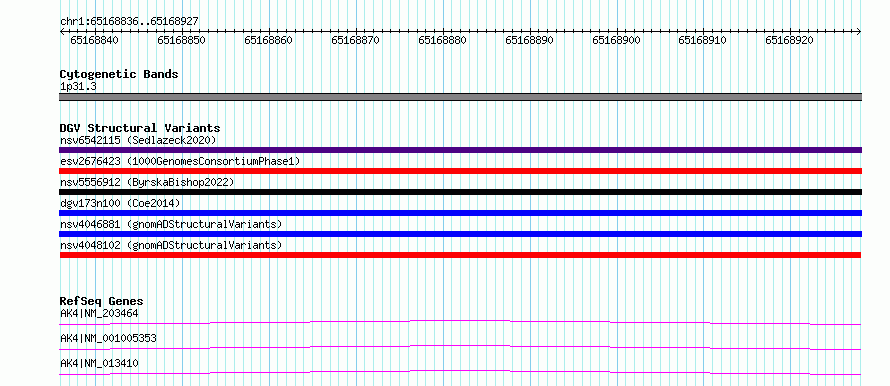Click the ruler's right arrowhead

pos(859,31)
